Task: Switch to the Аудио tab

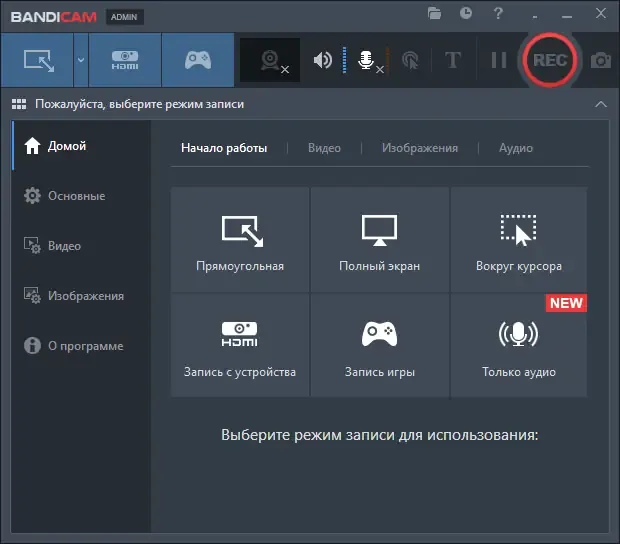Action: (x=516, y=148)
